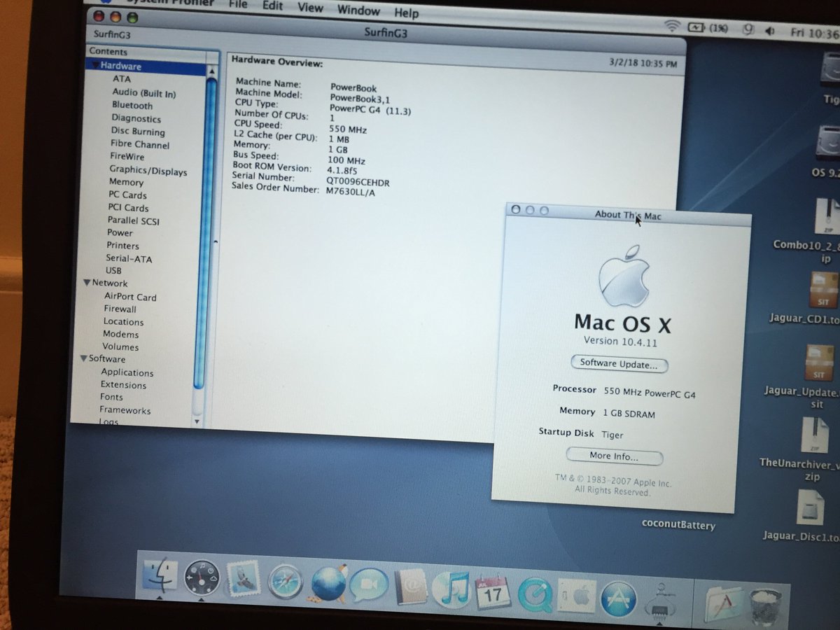Open Finder from the Dock

click(x=162, y=575)
